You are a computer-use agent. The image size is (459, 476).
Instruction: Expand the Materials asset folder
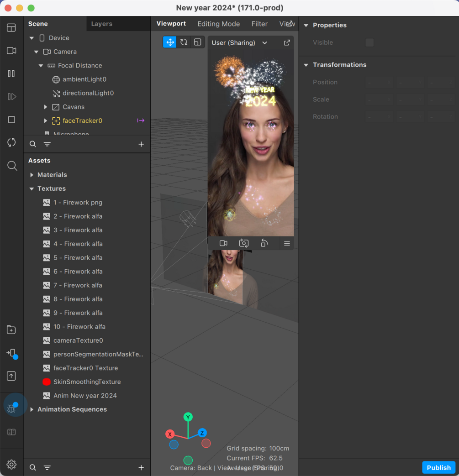click(x=32, y=175)
